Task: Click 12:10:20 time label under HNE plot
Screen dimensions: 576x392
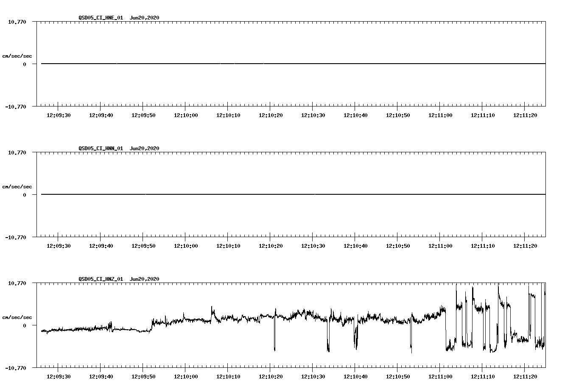Action: pos(271,115)
